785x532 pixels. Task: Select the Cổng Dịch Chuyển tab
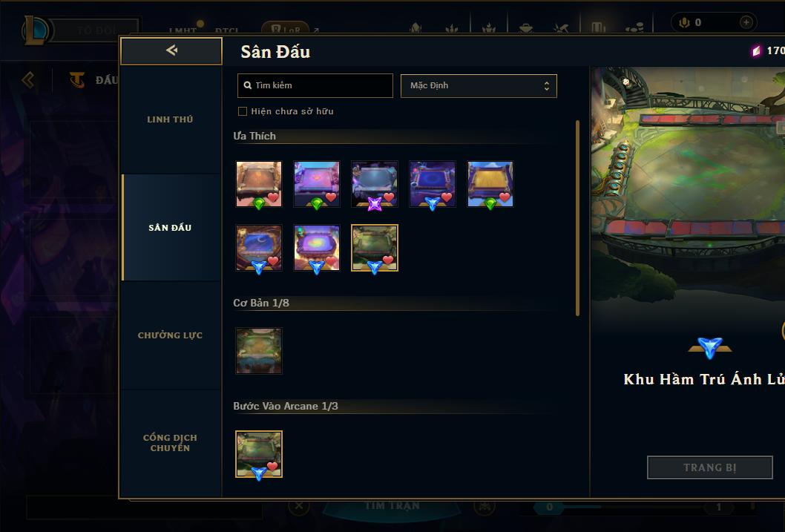pos(170,443)
